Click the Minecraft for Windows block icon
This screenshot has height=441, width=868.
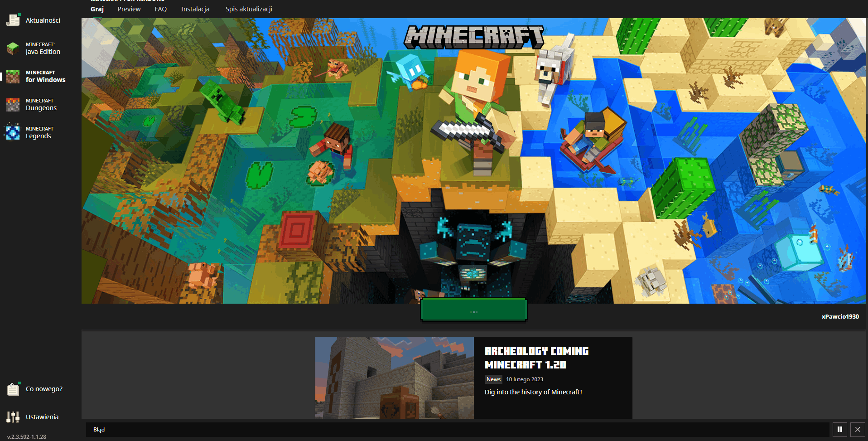pyautogui.click(x=13, y=77)
